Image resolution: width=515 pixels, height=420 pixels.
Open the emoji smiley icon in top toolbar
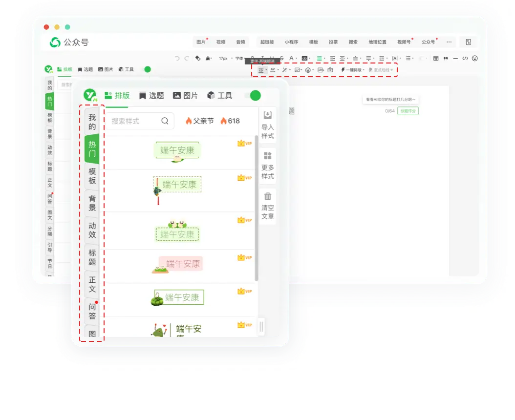(x=474, y=59)
